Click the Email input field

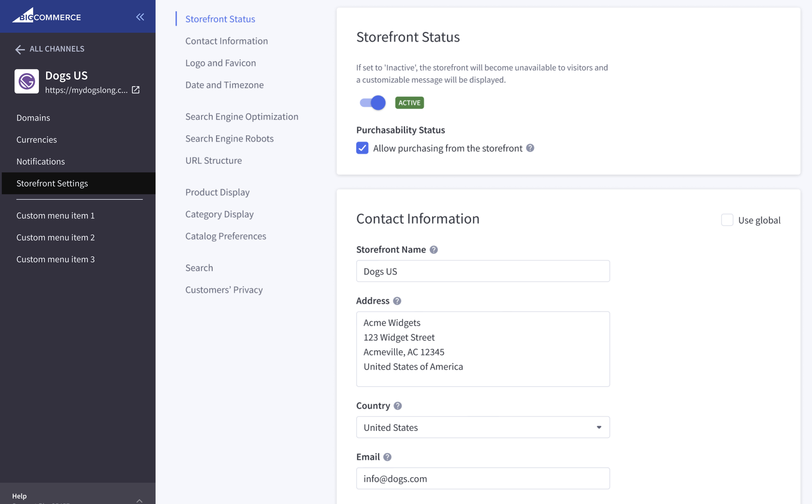[x=483, y=479]
